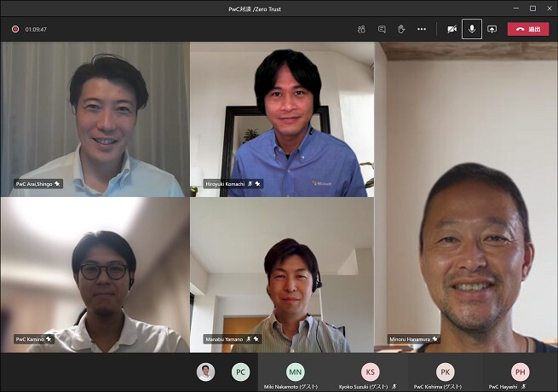Select the KS avatar for Kyoko Suzuki
This screenshot has width=558, height=392.
click(x=370, y=372)
